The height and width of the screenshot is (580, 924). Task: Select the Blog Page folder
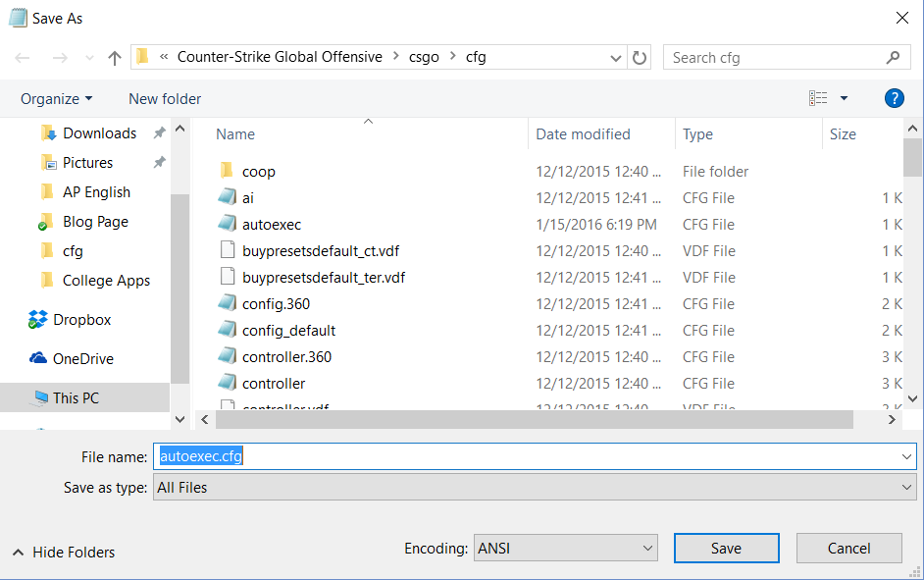coord(95,222)
